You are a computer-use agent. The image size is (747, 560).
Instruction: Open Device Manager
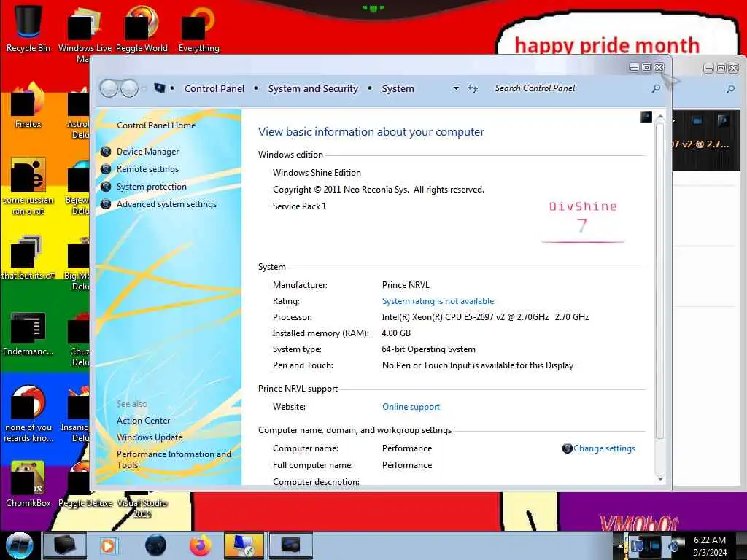click(x=147, y=152)
